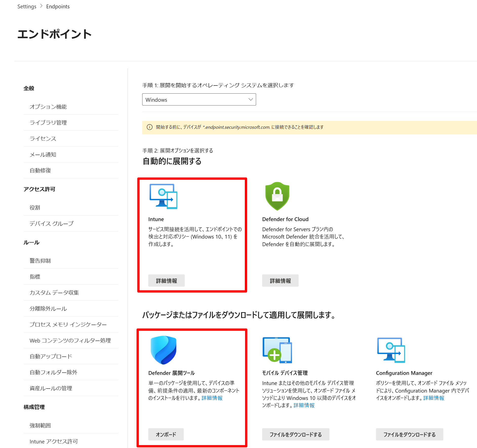Click the アクセス許可 section heading

[39, 189]
